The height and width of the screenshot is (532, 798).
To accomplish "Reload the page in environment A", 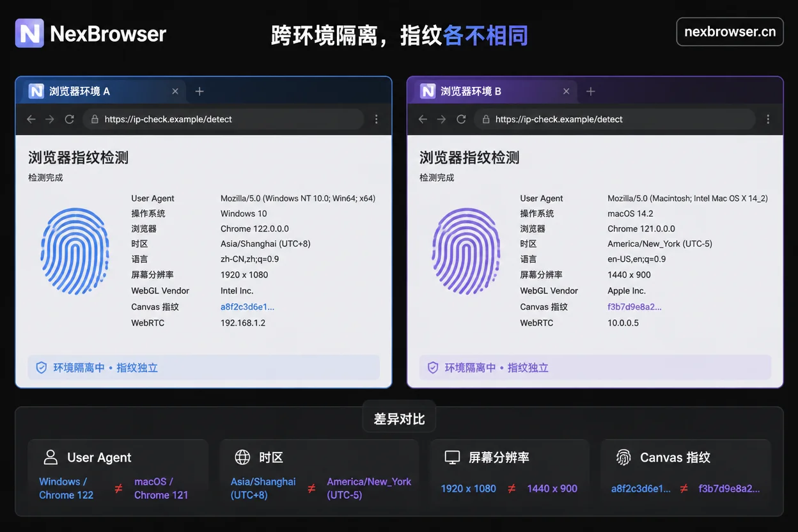I will coord(70,119).
